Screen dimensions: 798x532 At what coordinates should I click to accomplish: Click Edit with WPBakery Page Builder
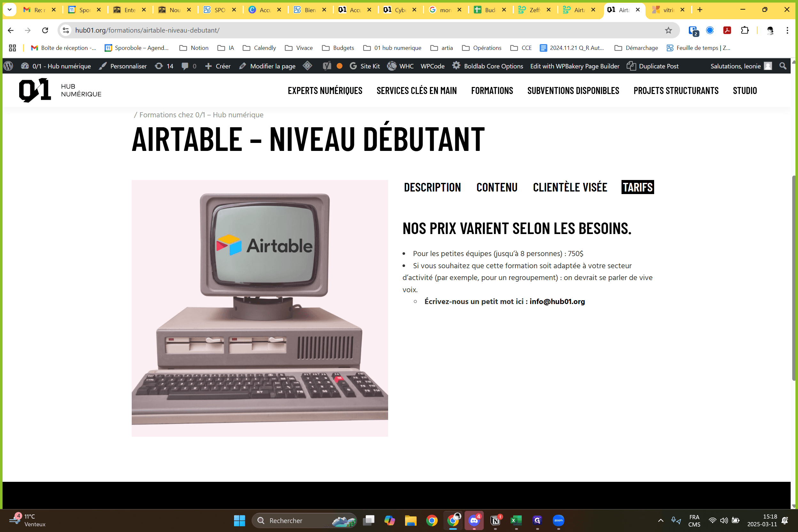click(575, 66)
